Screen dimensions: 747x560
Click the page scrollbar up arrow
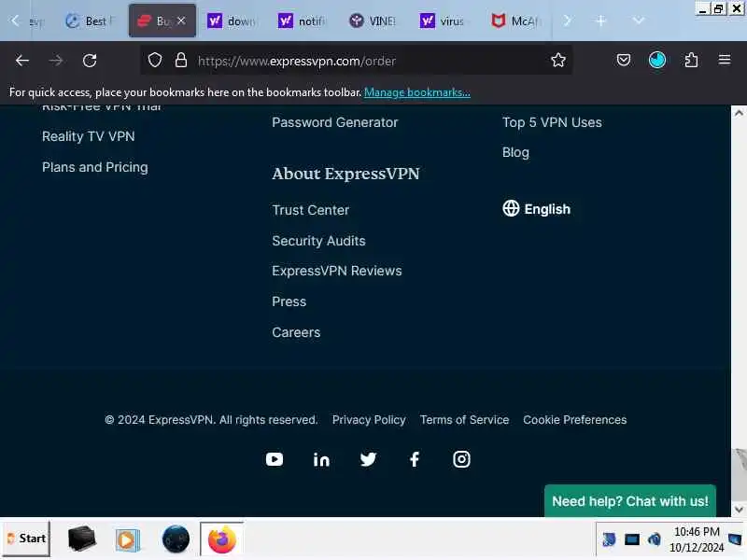click(739, 113)
